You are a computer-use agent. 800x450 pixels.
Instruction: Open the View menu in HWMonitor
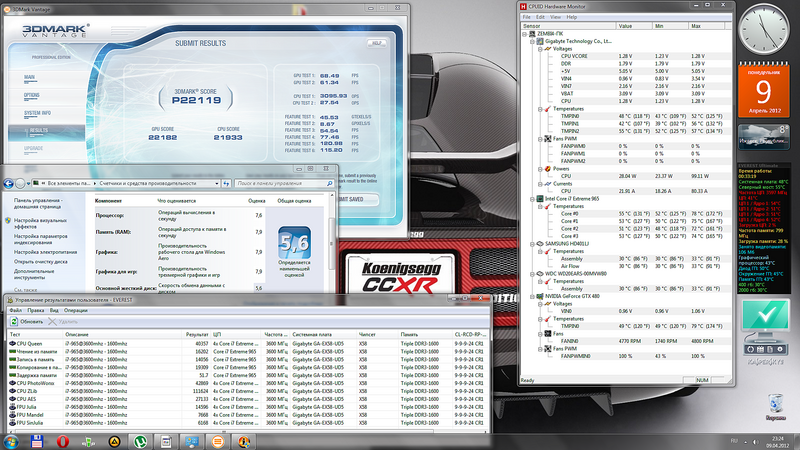555,17
